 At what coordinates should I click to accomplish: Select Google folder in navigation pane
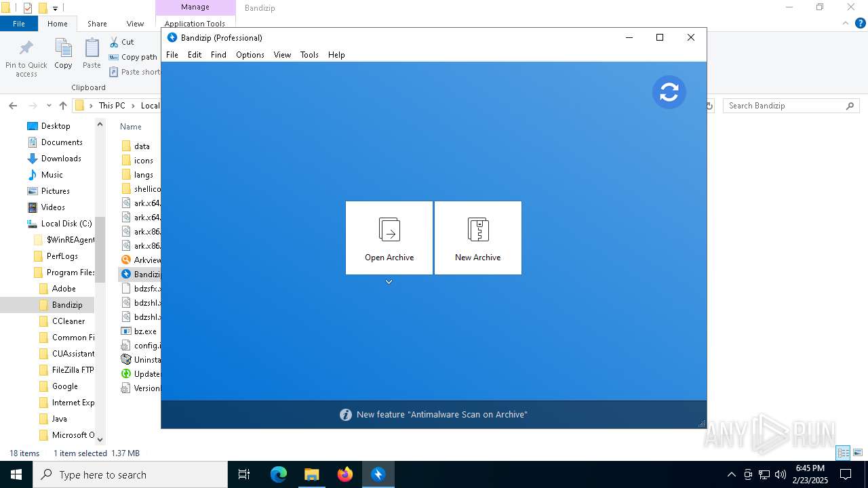click(x=64, y=386)
